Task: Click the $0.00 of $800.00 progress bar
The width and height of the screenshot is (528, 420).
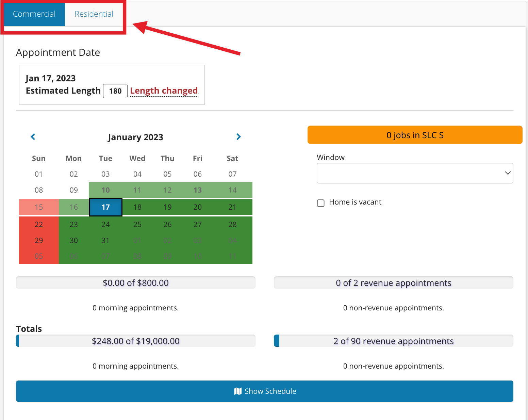Action: [x=136, y=283]
